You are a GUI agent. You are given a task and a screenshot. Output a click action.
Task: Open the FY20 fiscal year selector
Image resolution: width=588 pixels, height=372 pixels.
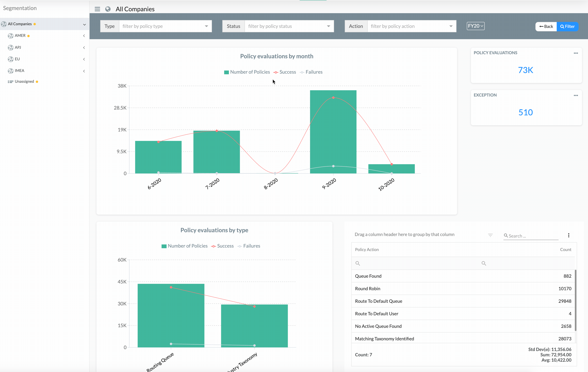click(x=475, y=26)
